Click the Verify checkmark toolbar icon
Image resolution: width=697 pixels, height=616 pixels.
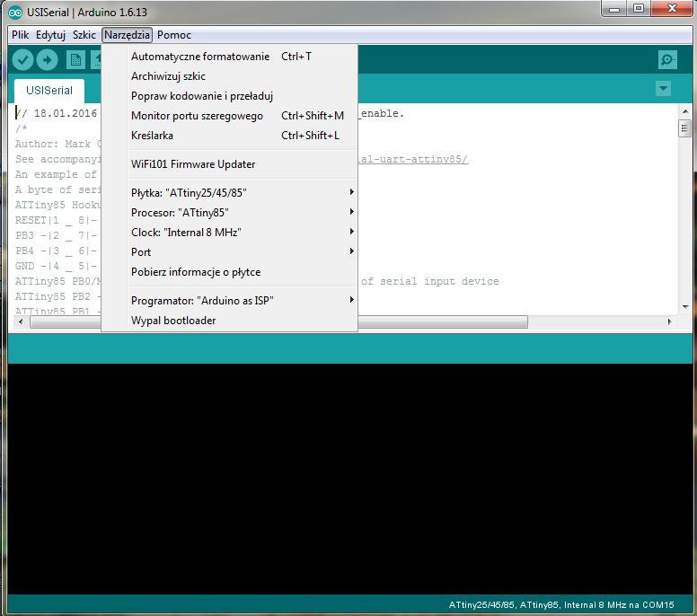[x=22, y=59]
